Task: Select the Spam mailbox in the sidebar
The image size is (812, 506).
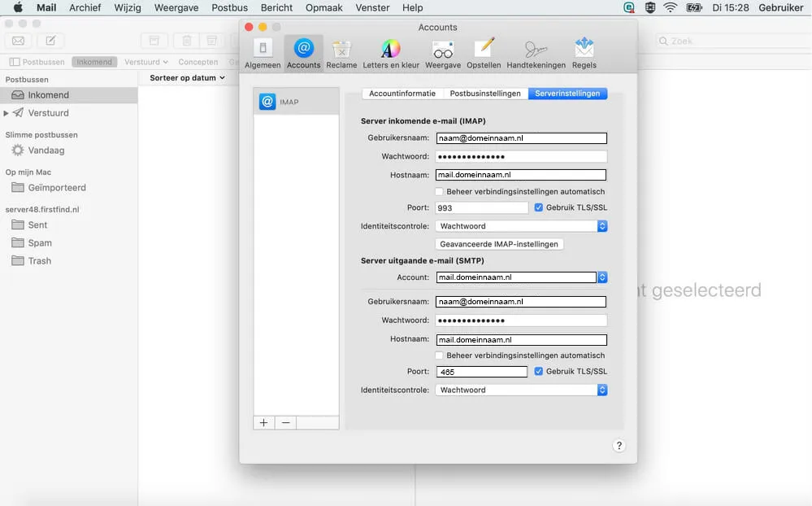Action: coord(39,242)
